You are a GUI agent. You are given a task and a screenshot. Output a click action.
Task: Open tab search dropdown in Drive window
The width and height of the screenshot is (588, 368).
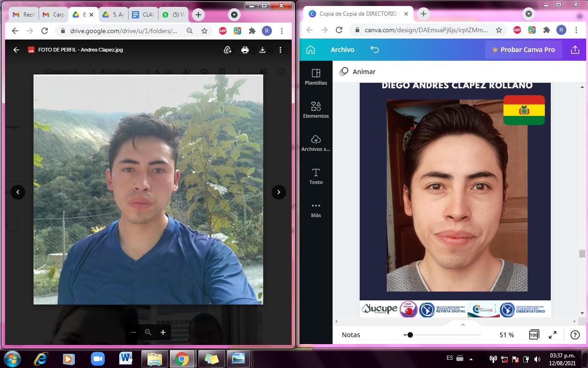tap(235, 15)
